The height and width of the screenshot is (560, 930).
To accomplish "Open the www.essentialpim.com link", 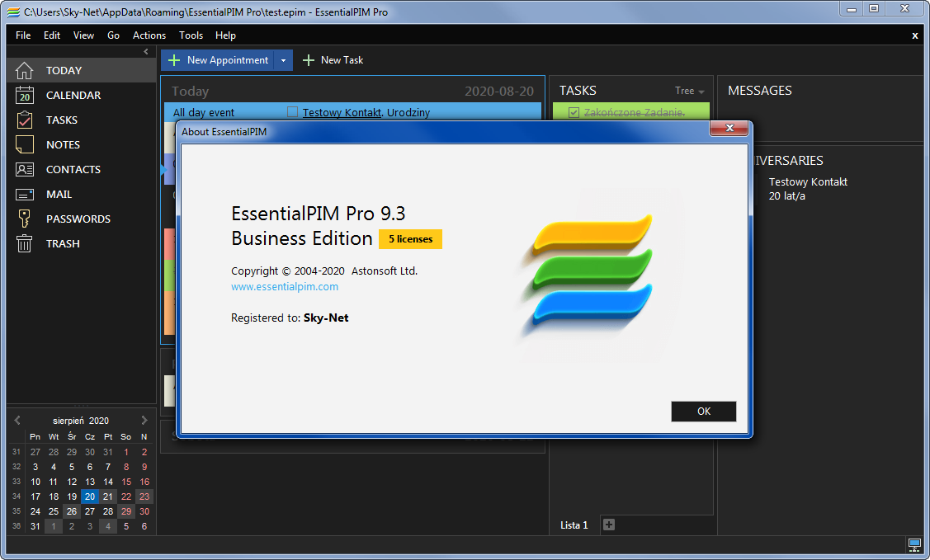I will (x=285, y=287).
